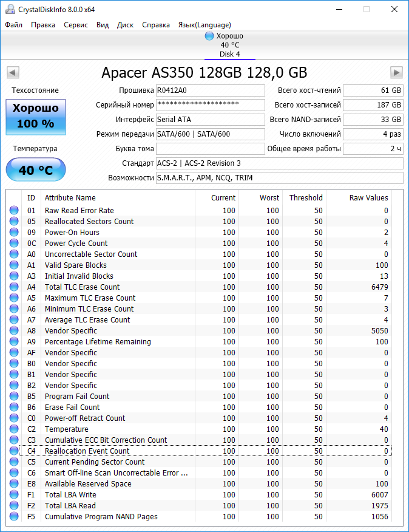Open the Файл menu
The width and height of the screenshot is (409, 532).
(x=13, y=25)
